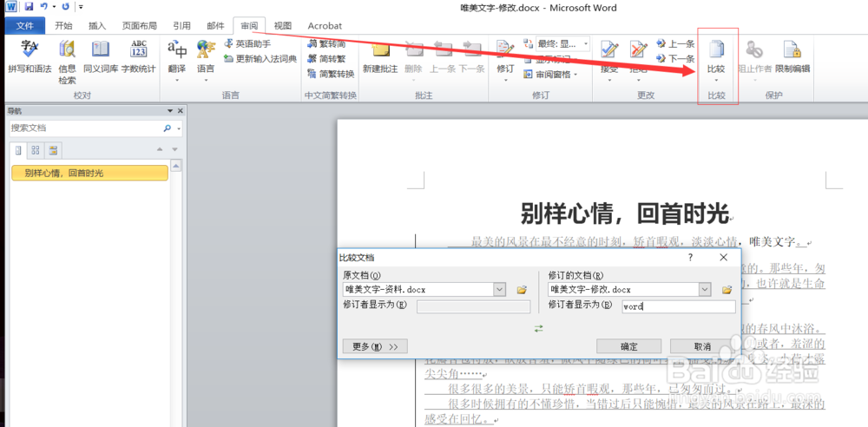Browse for the revised document folder icon
This screenshot has height=427, width=868.
click(x=727, y=290)
